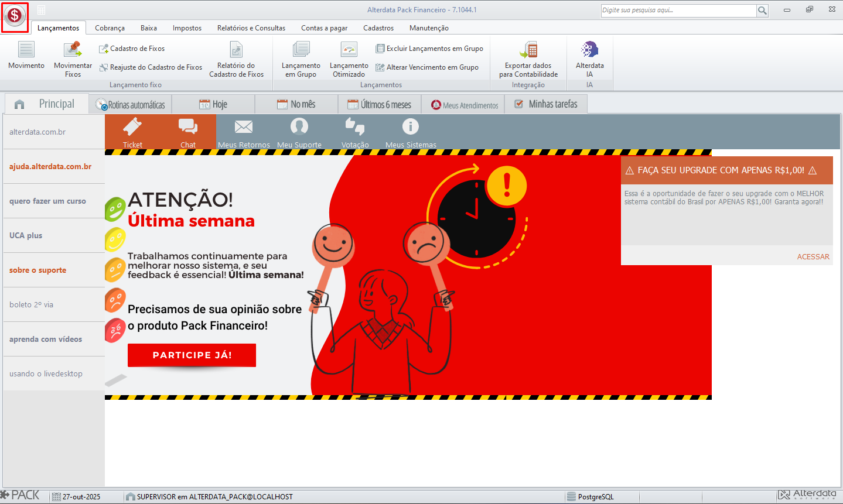The image size is (843, 504).
Task: Open the Relatórios e Consultas tab
Action: [x=251, y=28]
